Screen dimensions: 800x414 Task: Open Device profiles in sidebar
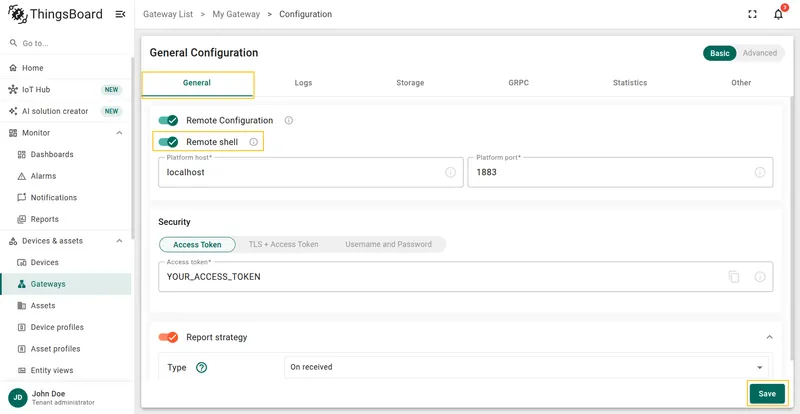tap(66, 327)
